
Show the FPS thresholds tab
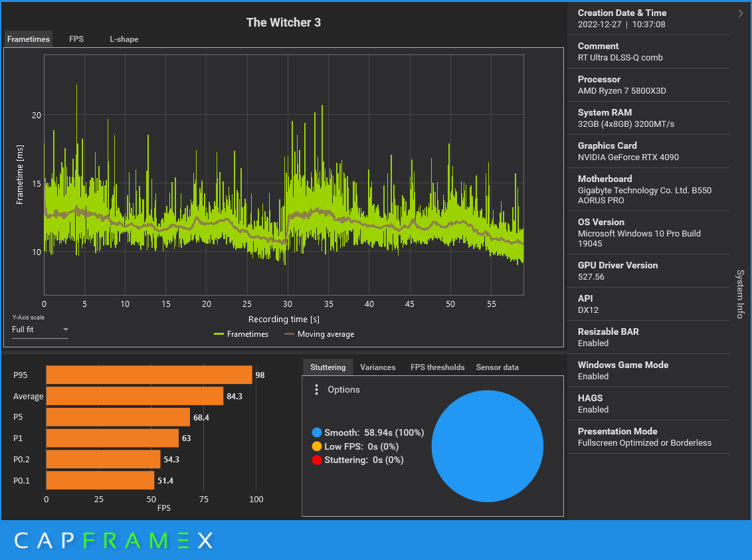(437, 367)
